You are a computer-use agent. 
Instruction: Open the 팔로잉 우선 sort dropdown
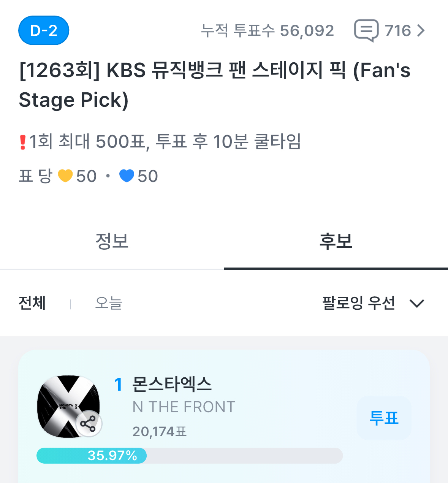[358, 303]
